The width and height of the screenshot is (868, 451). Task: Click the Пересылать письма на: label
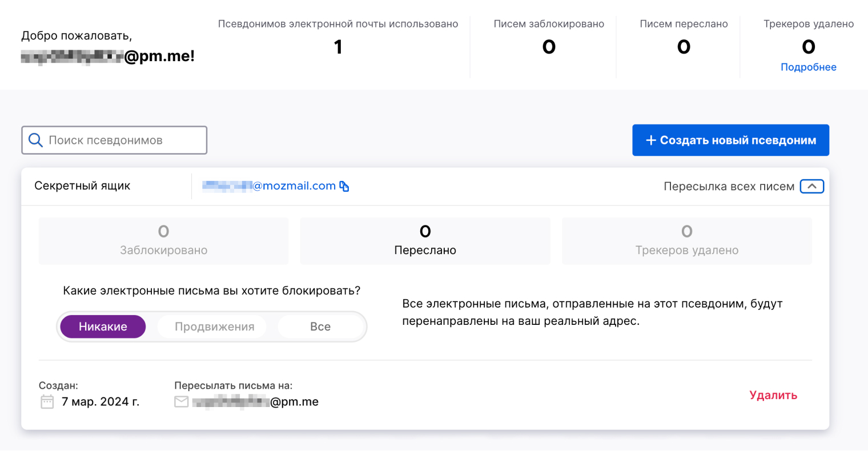click(x=234, y=386)
